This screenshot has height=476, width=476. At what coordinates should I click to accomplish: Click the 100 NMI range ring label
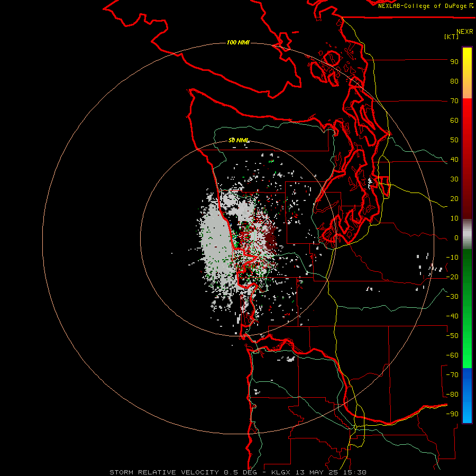pos(238,42)
